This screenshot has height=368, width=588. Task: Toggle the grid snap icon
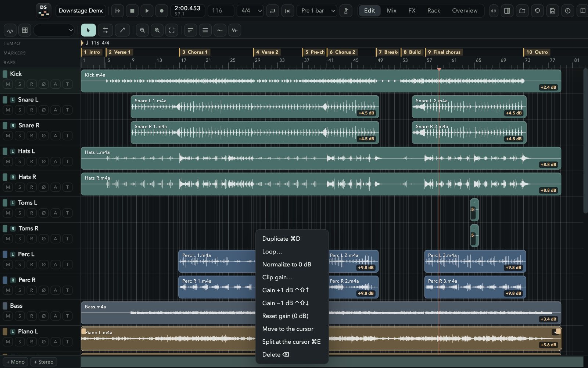(25, 30)
